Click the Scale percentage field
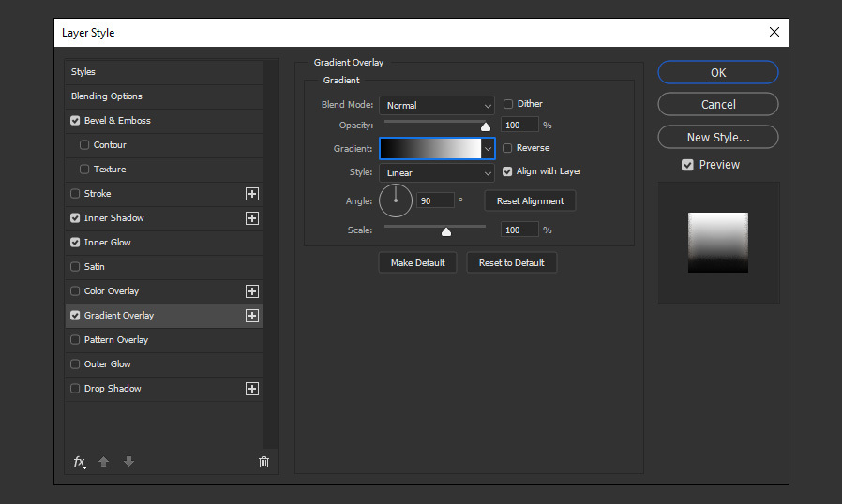This screenshot has height=504, width=842. (519, 230)
